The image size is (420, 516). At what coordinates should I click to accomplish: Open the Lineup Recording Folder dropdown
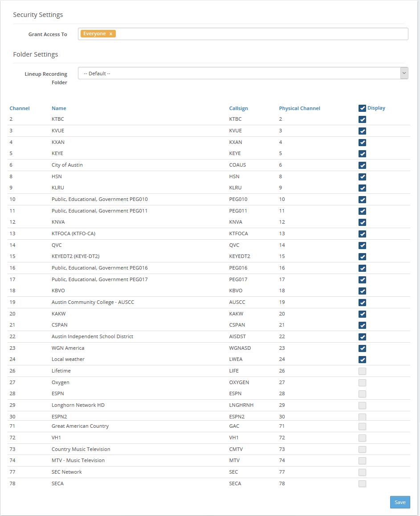coord(243,74)
